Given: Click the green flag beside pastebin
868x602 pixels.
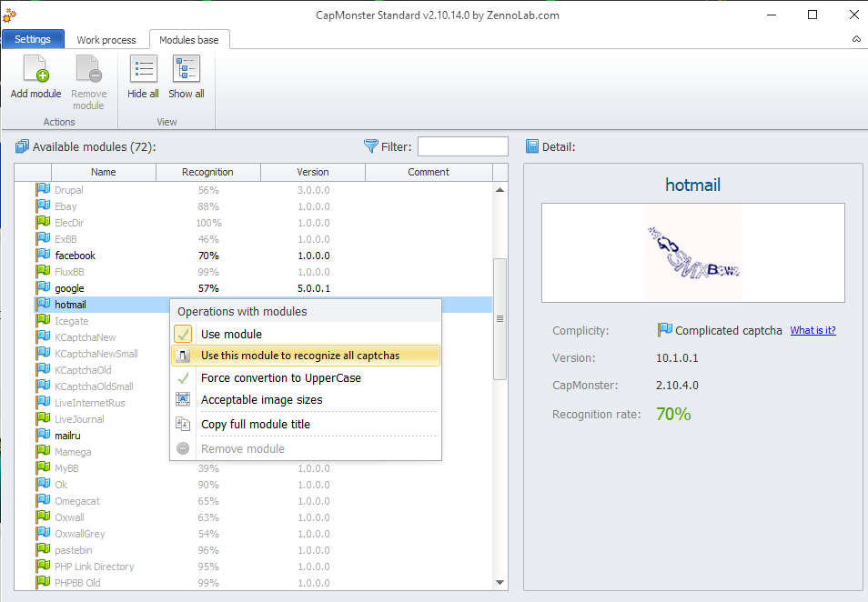Looking at the screenshot, I should click(x=43, y=550).
